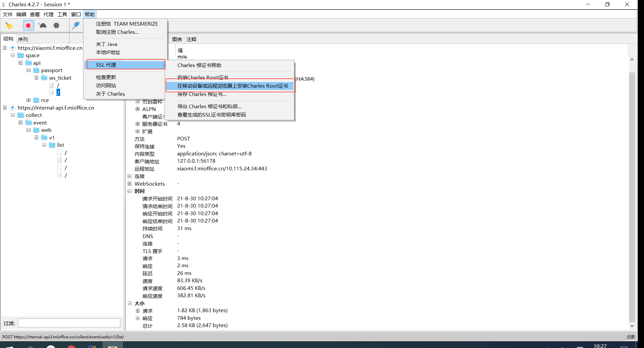Click the ws_ticket folder icon
This screenshot has width=644, height=348.
tap(44, 78)
